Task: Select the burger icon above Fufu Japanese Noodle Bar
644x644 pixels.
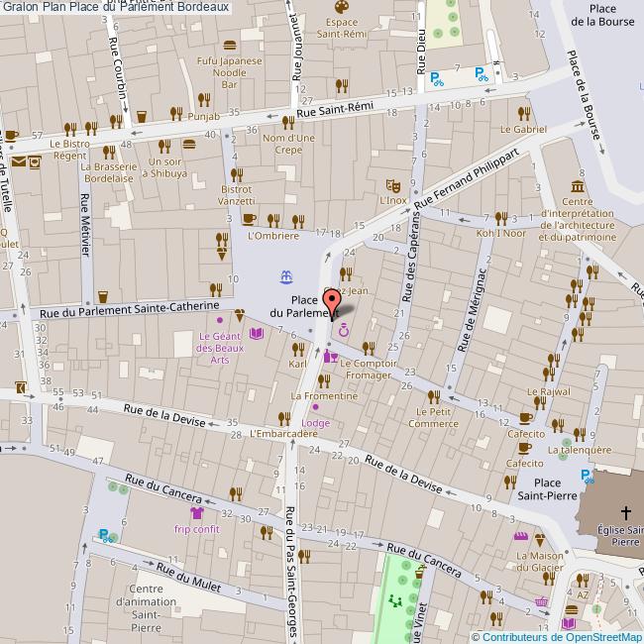Action: click(230, 45)
